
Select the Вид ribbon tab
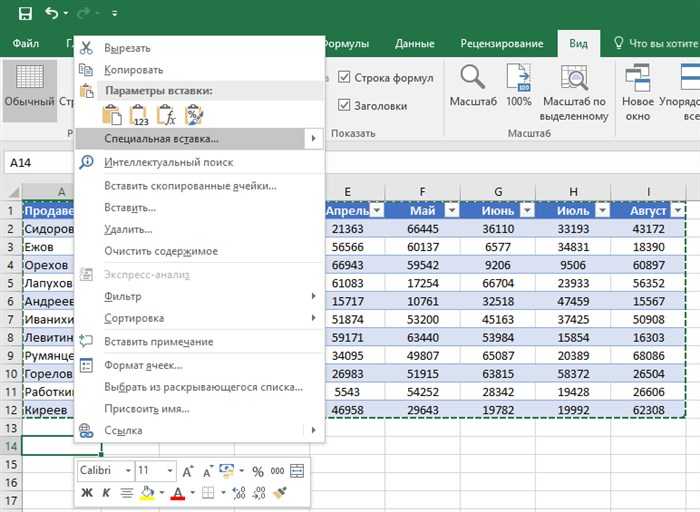[578, 43]
